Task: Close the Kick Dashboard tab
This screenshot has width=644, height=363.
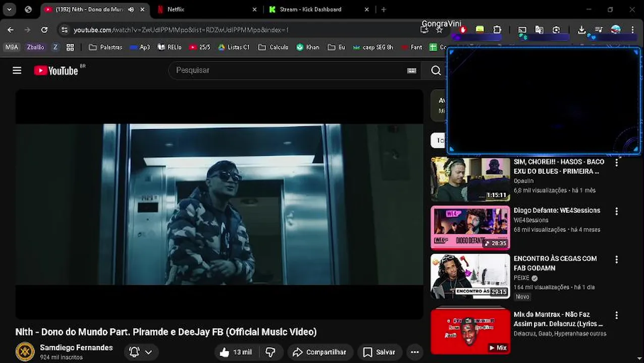Action: point(366,9)
